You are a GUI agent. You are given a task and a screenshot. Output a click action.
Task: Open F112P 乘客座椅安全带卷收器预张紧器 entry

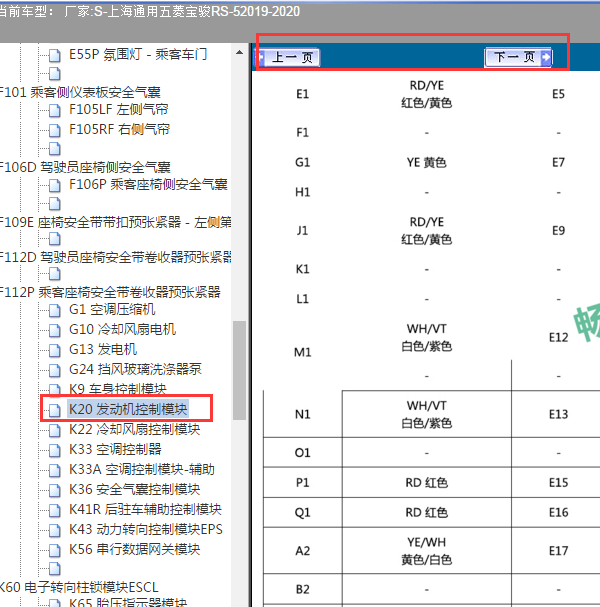(110, 292)
